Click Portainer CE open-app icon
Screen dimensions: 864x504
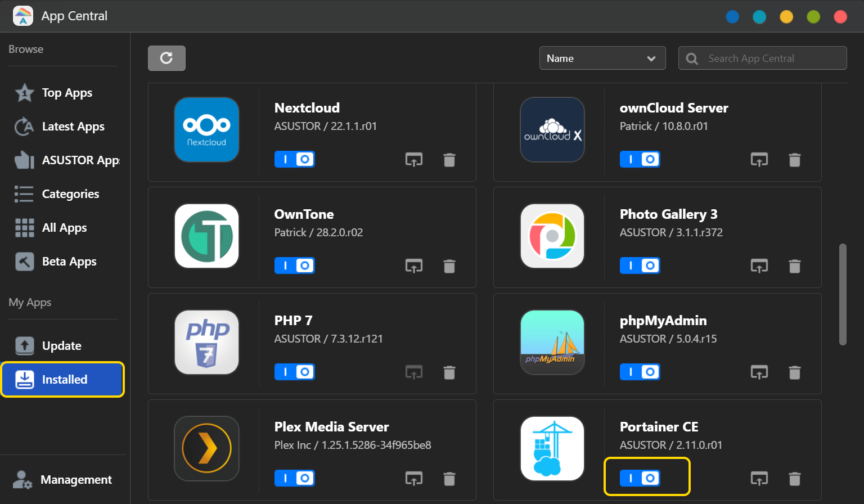[x=759, y=479]
